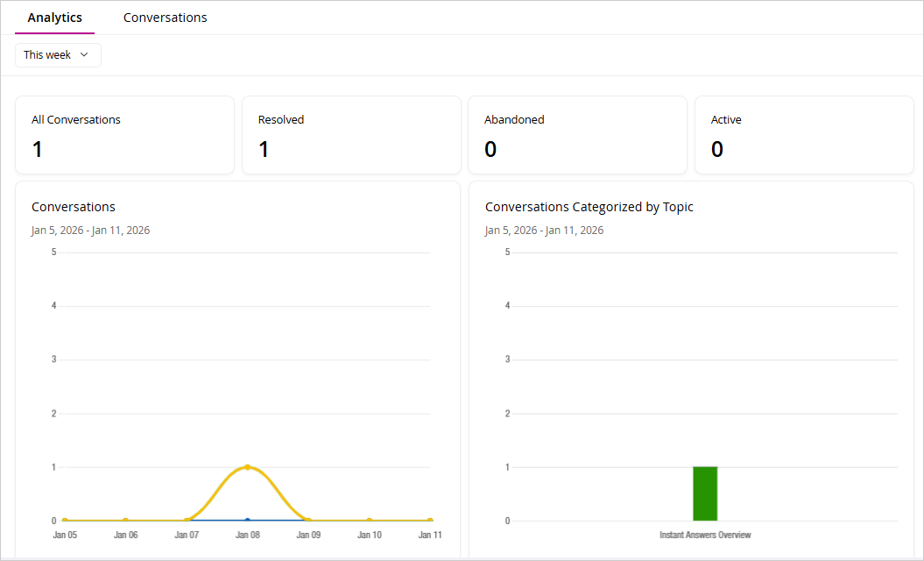
Task: Click the Conversations chart title
Action: click(74, 207)
